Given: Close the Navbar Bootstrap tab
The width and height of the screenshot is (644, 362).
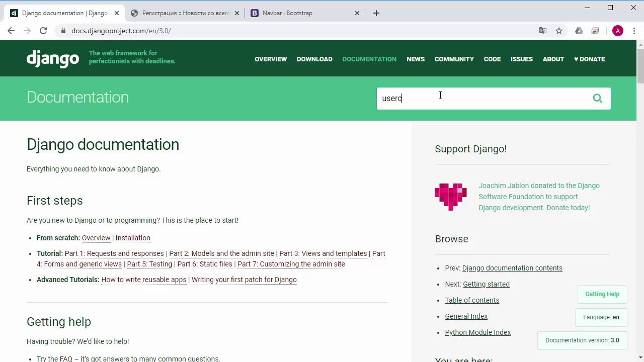Looking at the screenshot, I should pyautogui.click(x=357, y=13).
